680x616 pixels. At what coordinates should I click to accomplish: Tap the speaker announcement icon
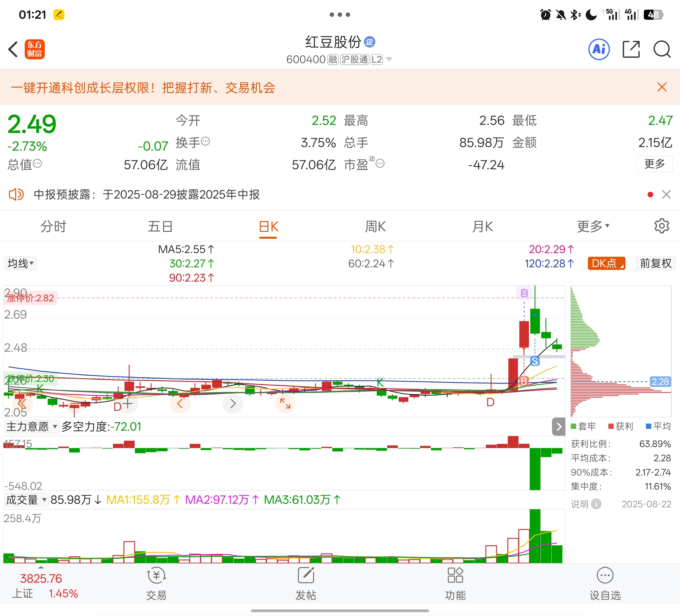tap(16, 194)
